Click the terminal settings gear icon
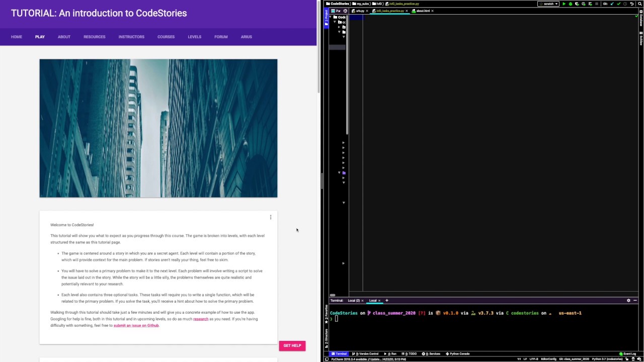The height and width of the screenshot is (362, 644). (x=628, y=300)
